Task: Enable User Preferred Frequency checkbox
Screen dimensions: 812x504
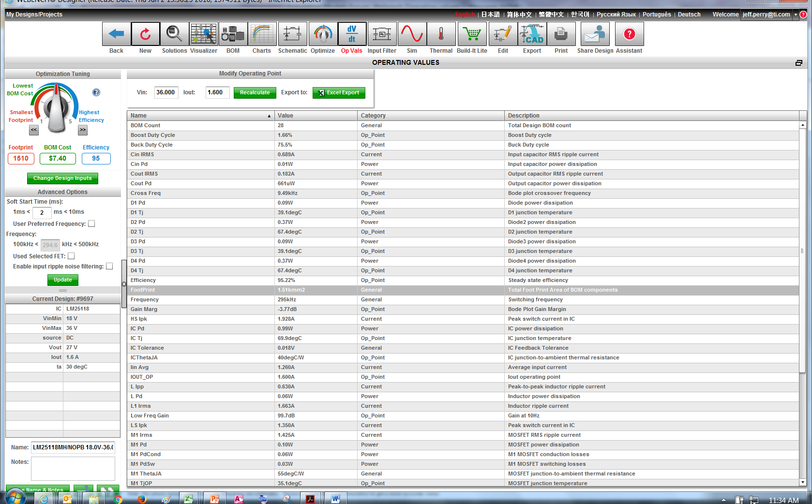Action: pos(91,224)
